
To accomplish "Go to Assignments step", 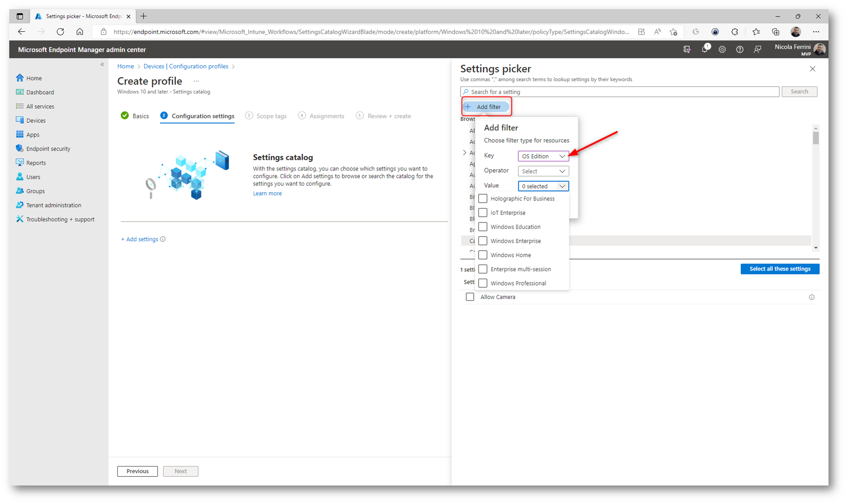I will click(321, 116).
